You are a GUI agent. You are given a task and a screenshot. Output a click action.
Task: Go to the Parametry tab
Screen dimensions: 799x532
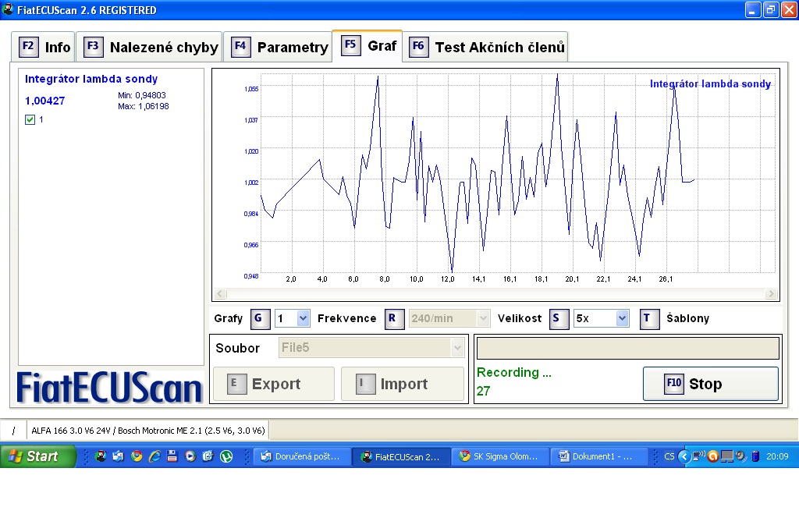tap(279, 47)
